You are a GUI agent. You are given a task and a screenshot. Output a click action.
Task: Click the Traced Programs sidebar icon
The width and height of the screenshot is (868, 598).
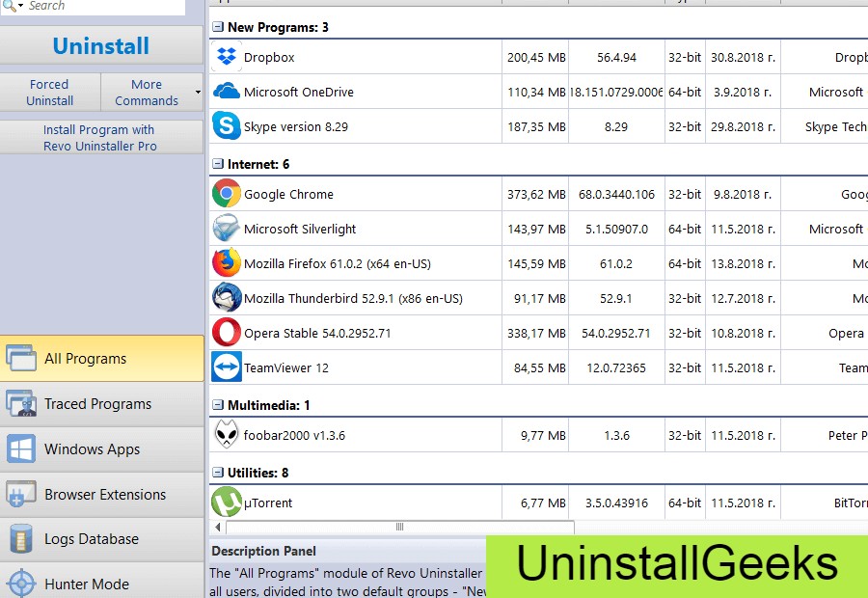pos(21,403)
